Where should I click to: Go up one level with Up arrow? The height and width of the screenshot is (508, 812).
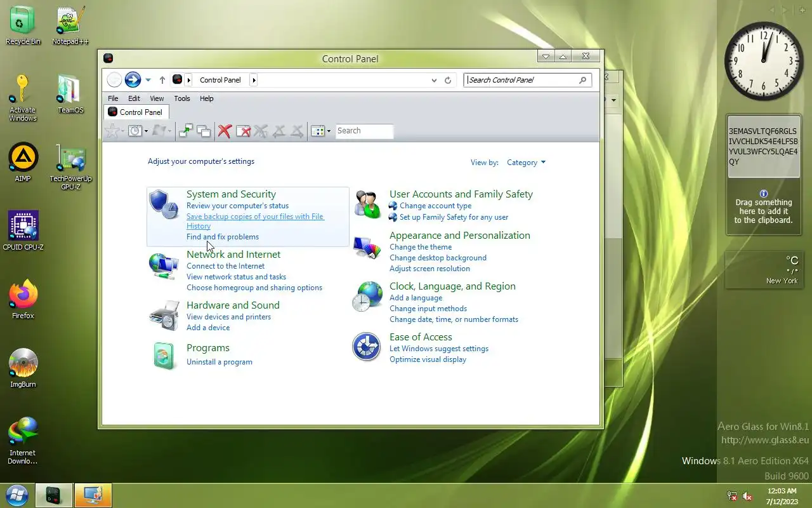point(162,80)
